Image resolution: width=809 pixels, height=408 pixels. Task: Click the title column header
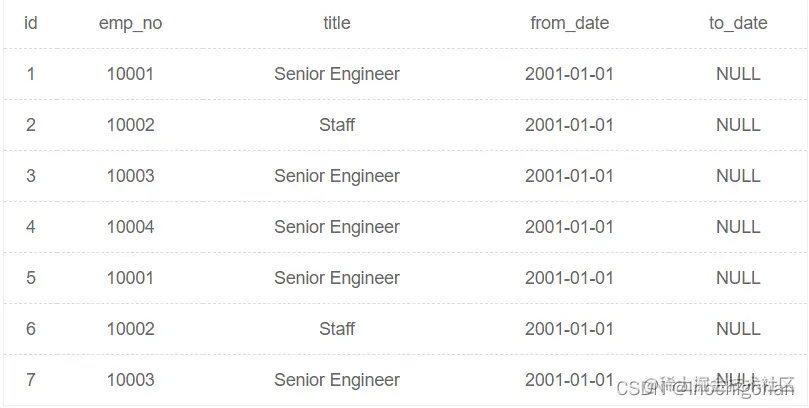coord(337,23)
